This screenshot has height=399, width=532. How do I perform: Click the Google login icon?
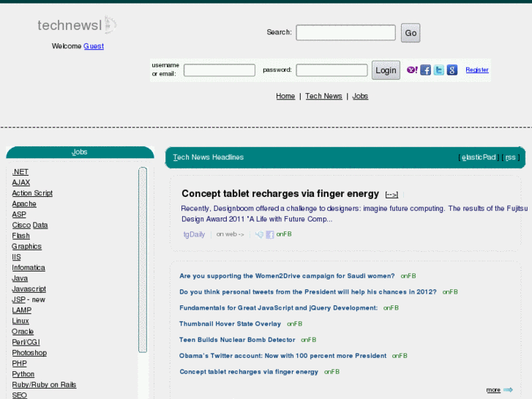(452, 70)
